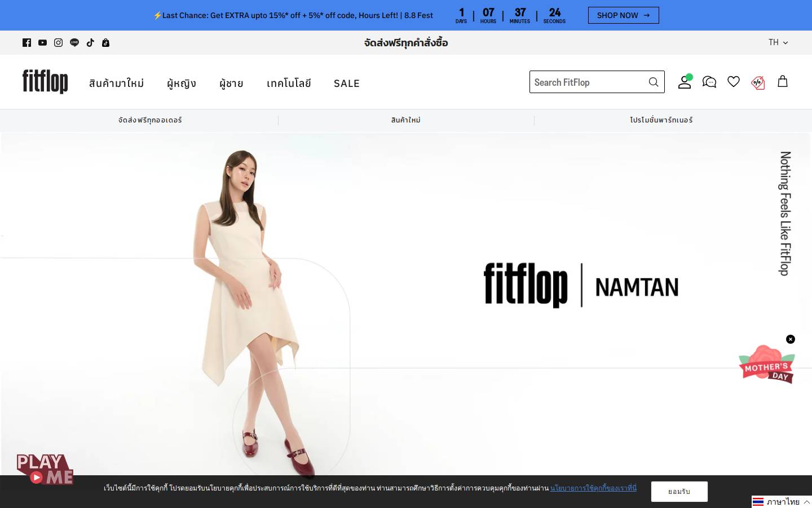Click the countdown timer in promo bar

[510, 15]
